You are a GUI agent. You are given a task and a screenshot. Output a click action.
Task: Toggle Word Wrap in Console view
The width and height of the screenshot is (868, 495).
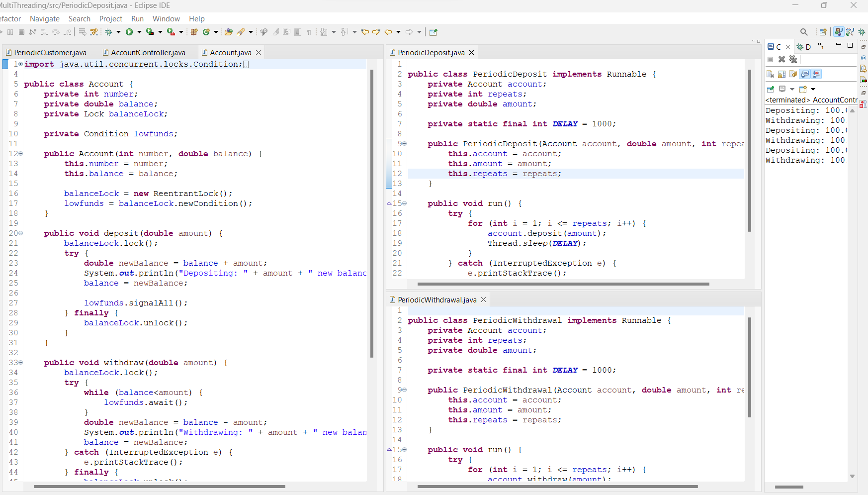click(x=793, y=74)
